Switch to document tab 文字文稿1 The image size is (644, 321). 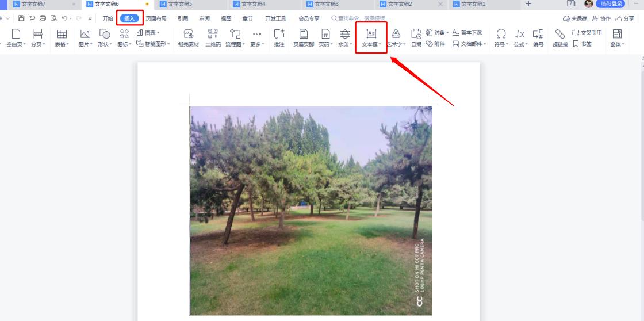point(485,4)
